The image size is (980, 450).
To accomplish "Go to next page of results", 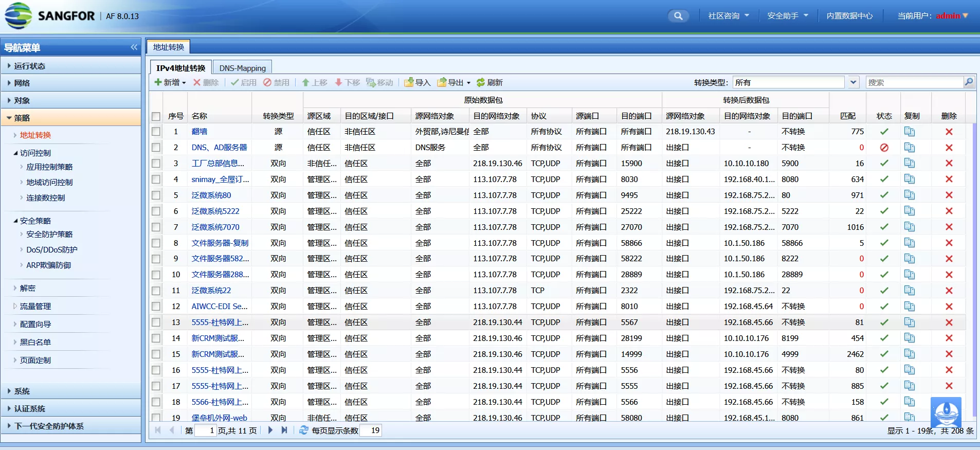I will [270, 430].
